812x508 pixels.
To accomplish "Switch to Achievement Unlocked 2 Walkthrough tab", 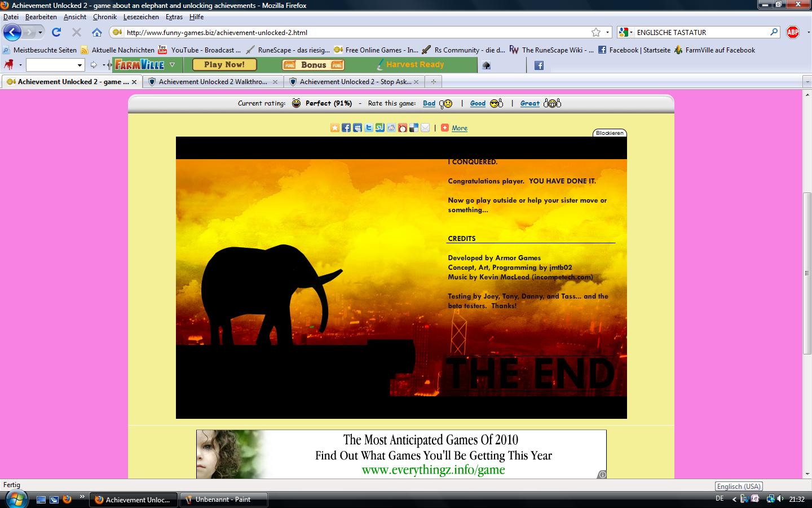I will point(213,82).
